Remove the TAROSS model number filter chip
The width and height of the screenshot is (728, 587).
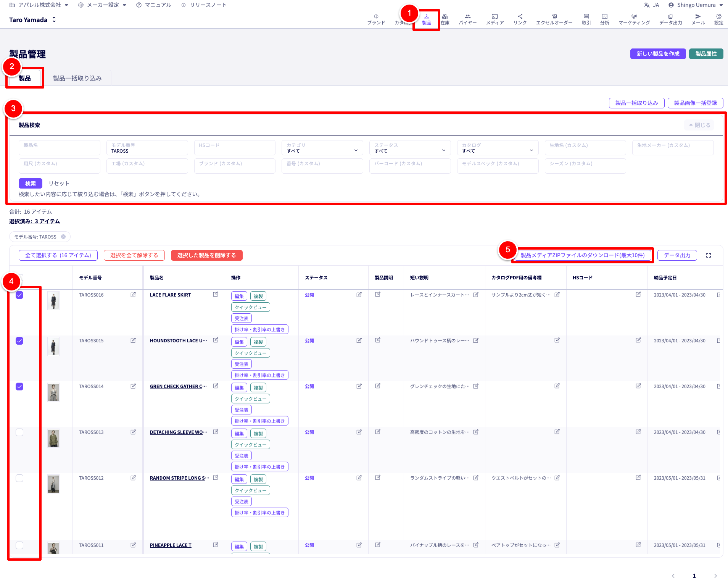pos(64,237)
